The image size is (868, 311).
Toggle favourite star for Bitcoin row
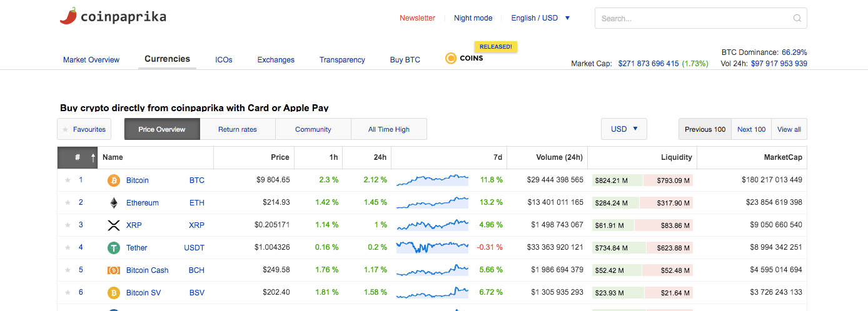tap(68, 180)
